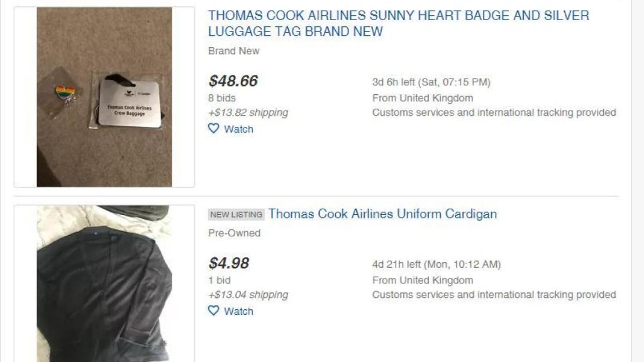Open the Sunny Heart Badge and Luggage Tag listing title
Image resolution: width=644 pixels, height=362 pixels.
pyautogui.click(x=398, y=23)
